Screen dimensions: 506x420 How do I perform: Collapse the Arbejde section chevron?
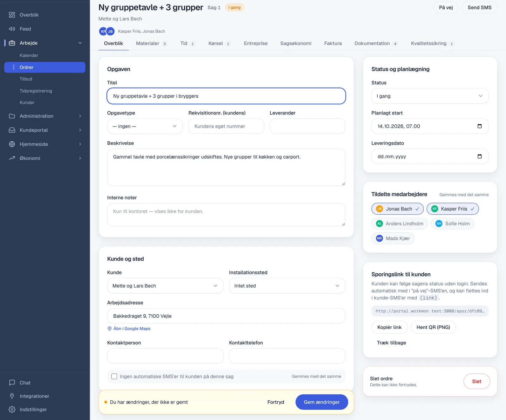coord(80,43)
